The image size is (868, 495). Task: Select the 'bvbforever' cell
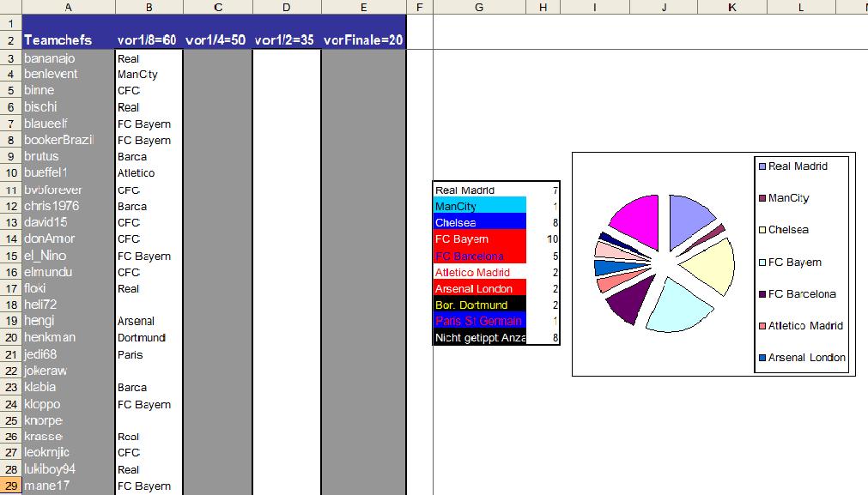tap(69, 190)
